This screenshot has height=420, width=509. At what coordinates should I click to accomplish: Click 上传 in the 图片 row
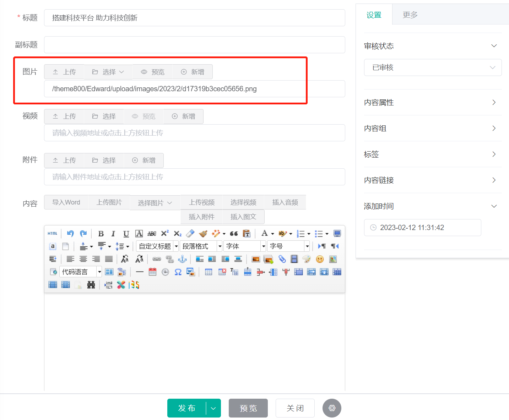point(64,72)
